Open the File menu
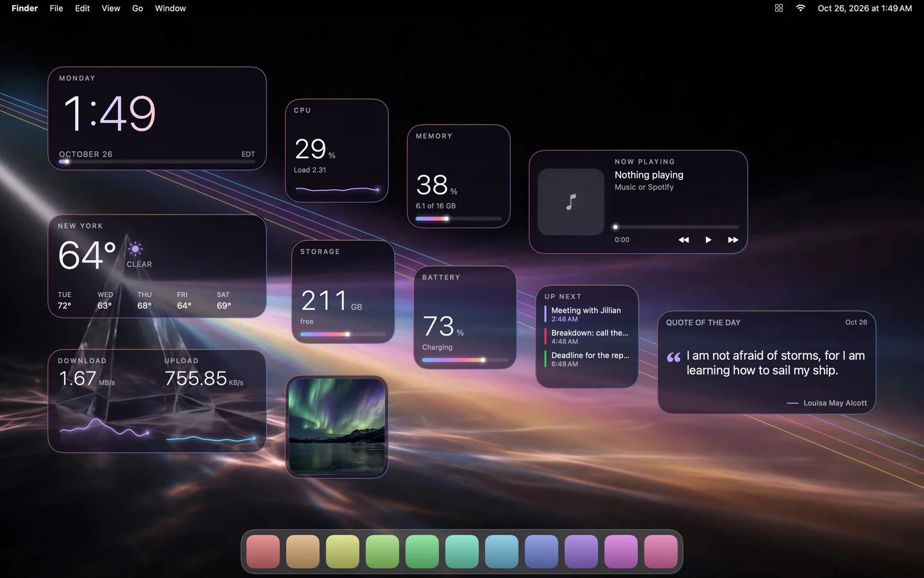Screen dimensions: 924x578 pos(56,8)
